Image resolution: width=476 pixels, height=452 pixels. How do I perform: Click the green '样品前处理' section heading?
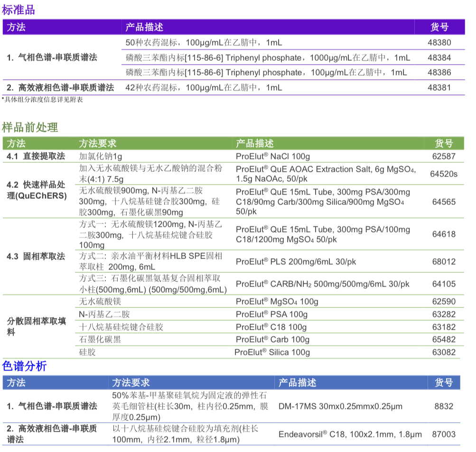[30, 128]
